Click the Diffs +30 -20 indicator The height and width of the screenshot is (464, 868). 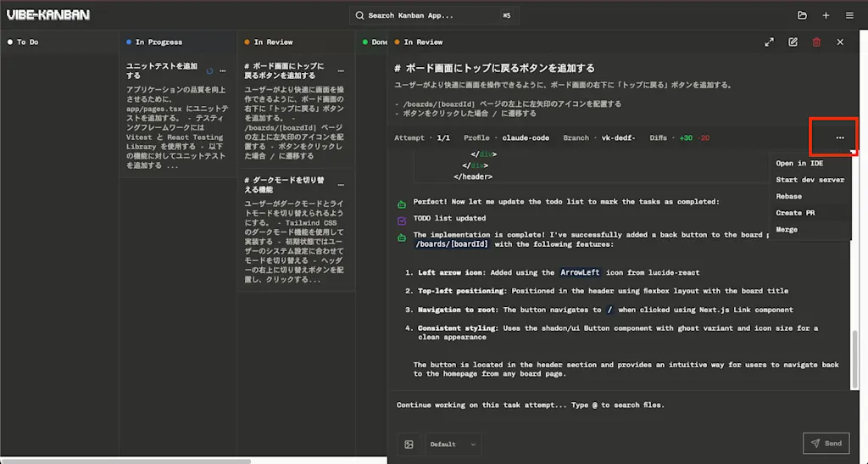point(680,138)
